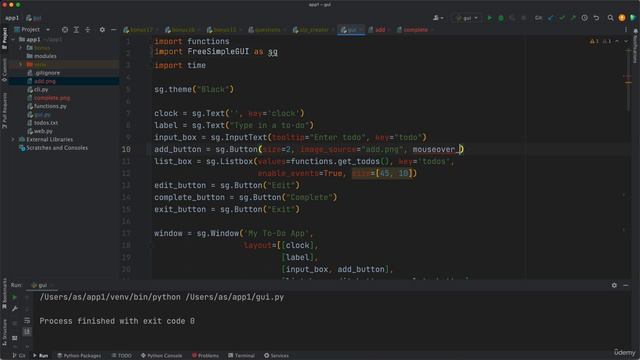Click Expand All in Project panel

tap(76, 29)
